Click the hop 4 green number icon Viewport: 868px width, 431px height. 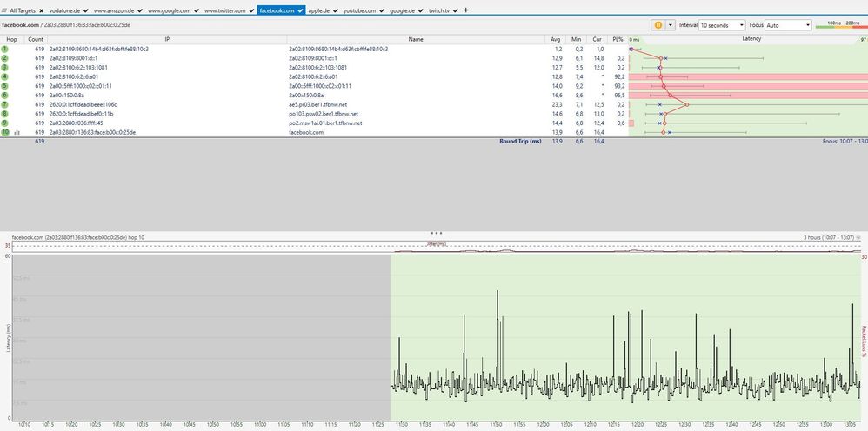pos(4,76)
